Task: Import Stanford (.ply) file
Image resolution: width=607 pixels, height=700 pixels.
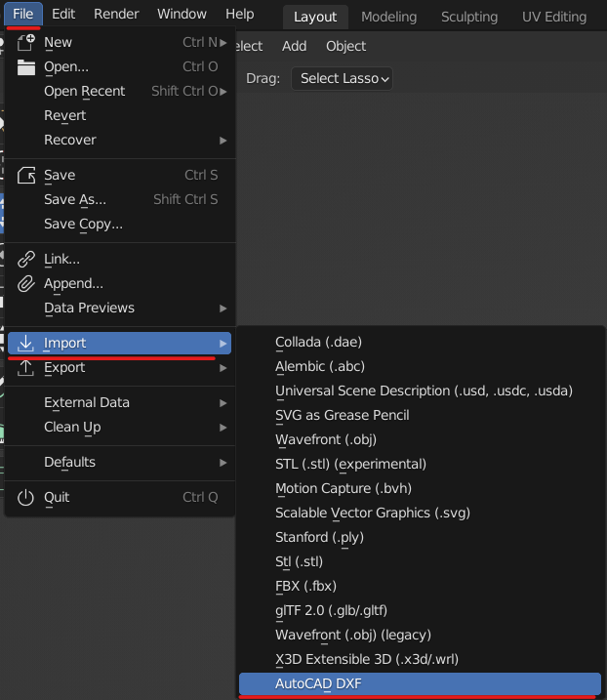Action: tap(420, 537)
